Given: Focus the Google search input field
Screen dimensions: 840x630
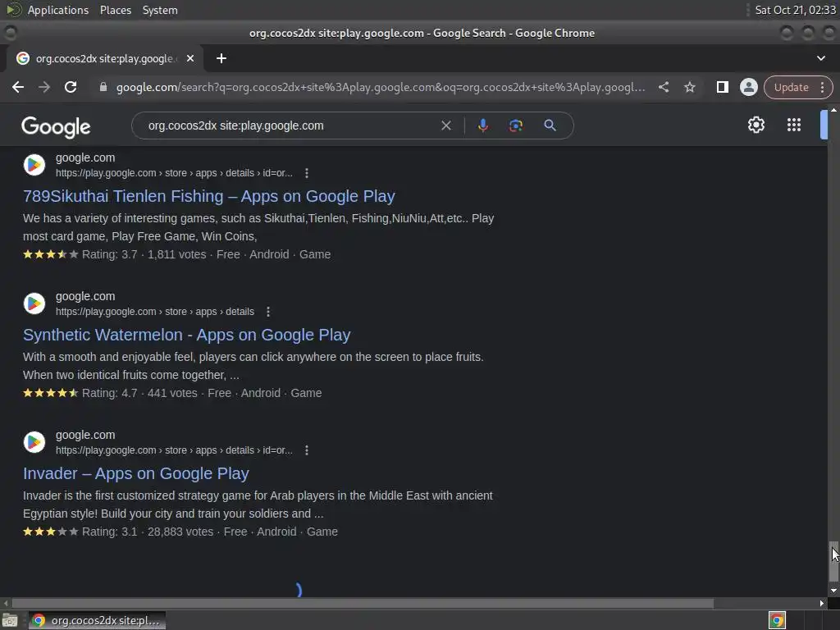Looking at the screenshot, I should pos(290,126).
